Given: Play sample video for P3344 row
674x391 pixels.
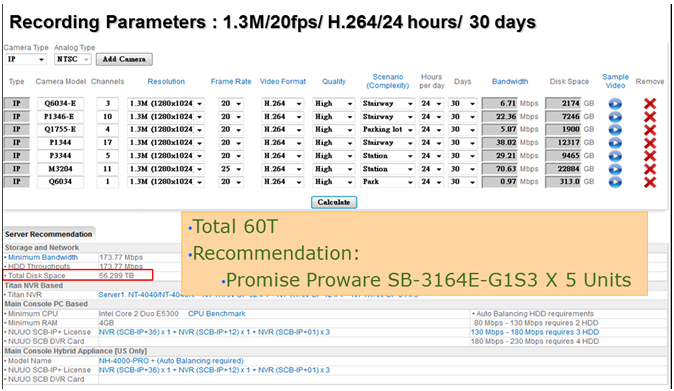Looking at the screenshot, I should pos(615,156).
